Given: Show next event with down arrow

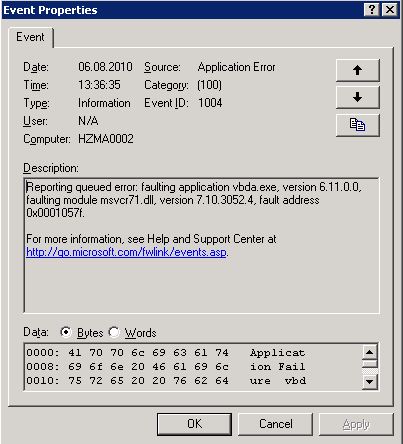Looking at the screenshot, I should [x=358, y=97].
